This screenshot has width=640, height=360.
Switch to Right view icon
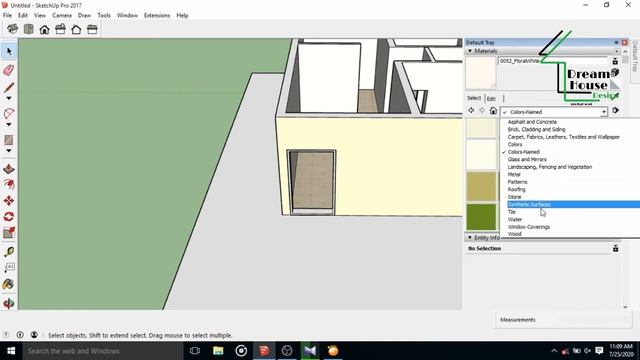coord(60,29)
